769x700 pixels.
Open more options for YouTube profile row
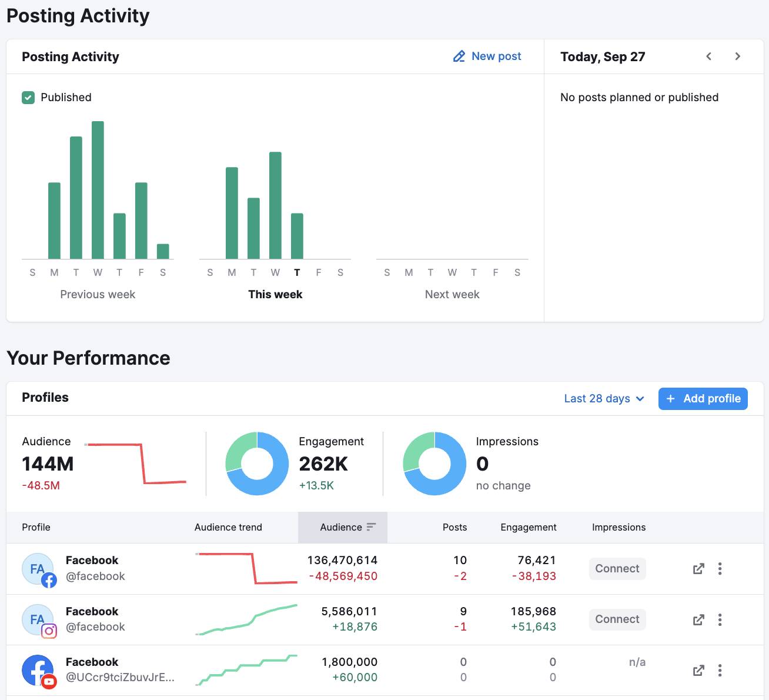[720, 671]
